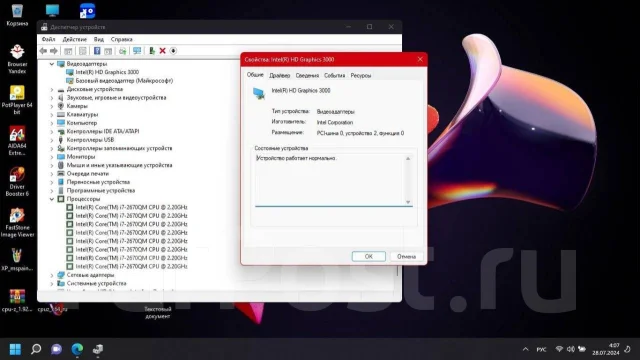The image size is (640, 360).
Task: Switch to the Драйвер tab
Action: [x=280, y=76]
